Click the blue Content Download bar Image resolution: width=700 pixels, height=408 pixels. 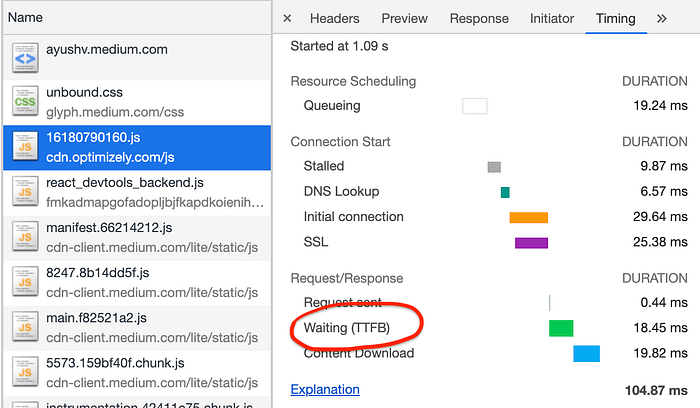point(587,354)
